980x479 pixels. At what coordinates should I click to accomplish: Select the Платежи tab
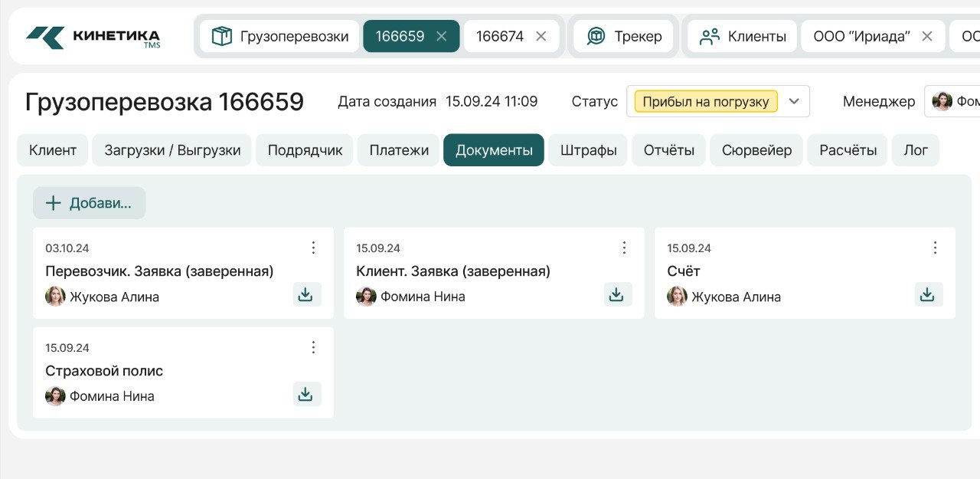[399, 150]
